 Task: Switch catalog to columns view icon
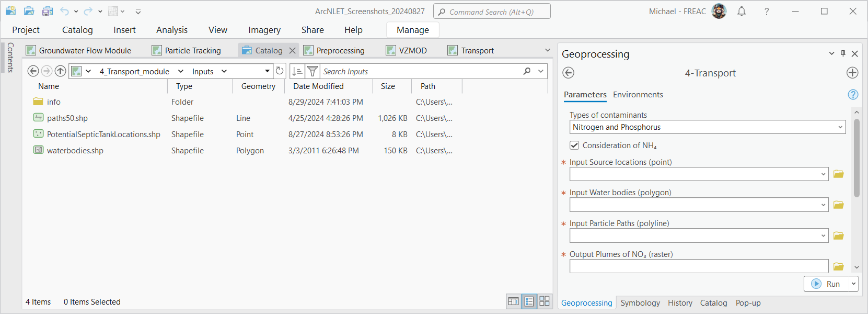(514, 301)
